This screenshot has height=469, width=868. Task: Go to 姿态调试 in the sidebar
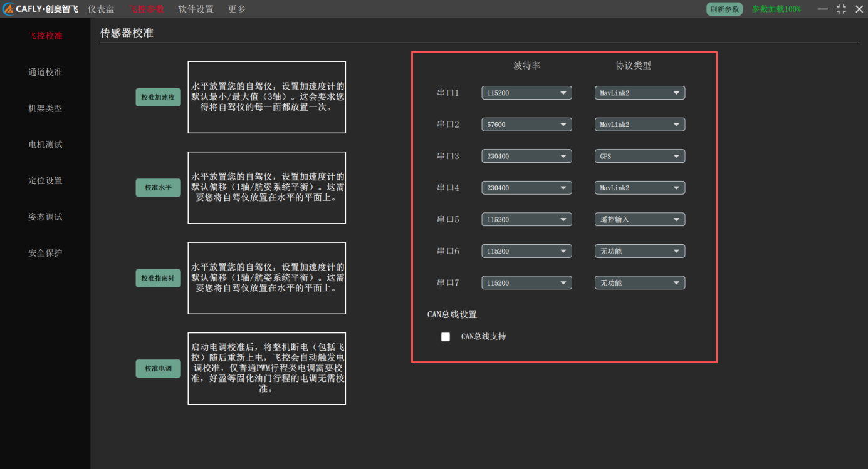tap(45, 217)
